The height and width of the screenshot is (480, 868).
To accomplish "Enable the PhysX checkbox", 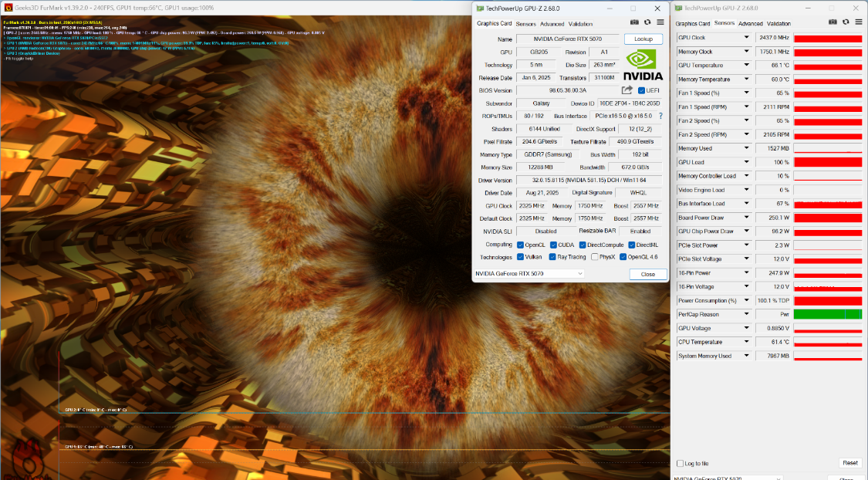I will (x=595, y=257).
